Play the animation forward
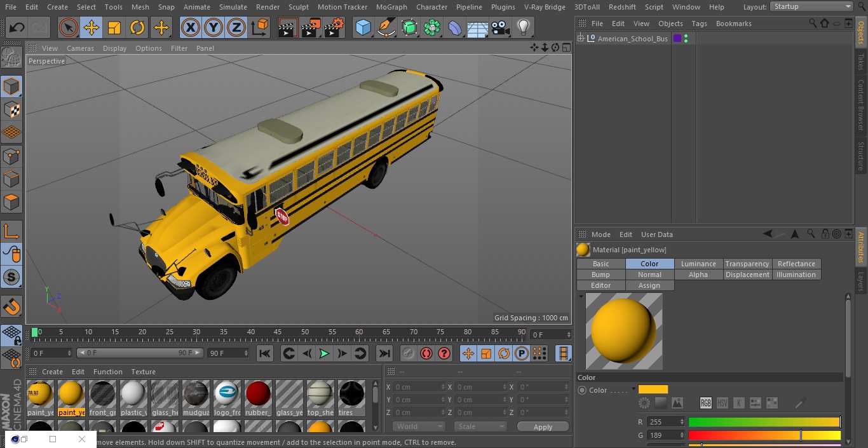 pos(324,353)
